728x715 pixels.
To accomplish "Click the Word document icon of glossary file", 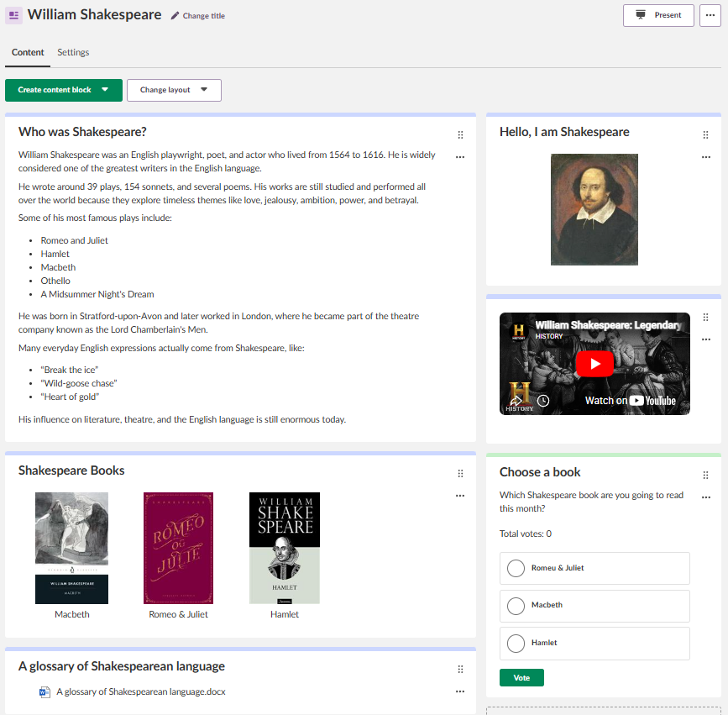I will tap(45, 692).
